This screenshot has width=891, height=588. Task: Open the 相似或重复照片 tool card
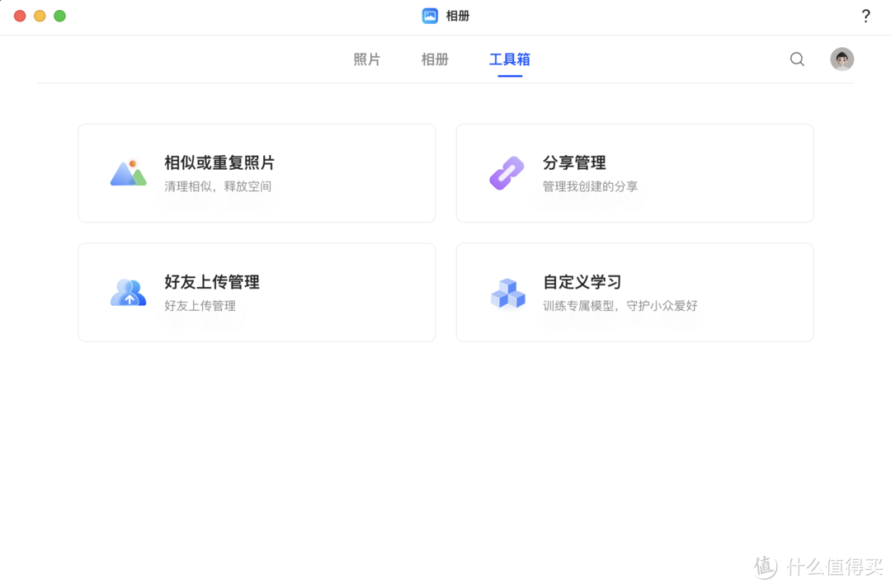click(x=257, y=172)
